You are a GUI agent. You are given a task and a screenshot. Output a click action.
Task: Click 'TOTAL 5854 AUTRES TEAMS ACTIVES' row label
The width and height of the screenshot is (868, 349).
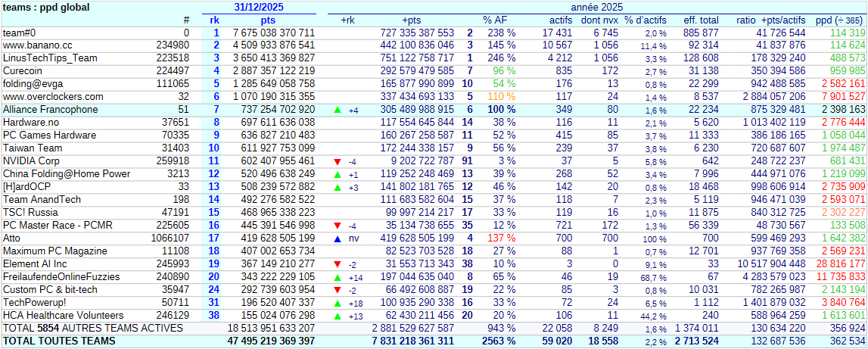point(93,329)
